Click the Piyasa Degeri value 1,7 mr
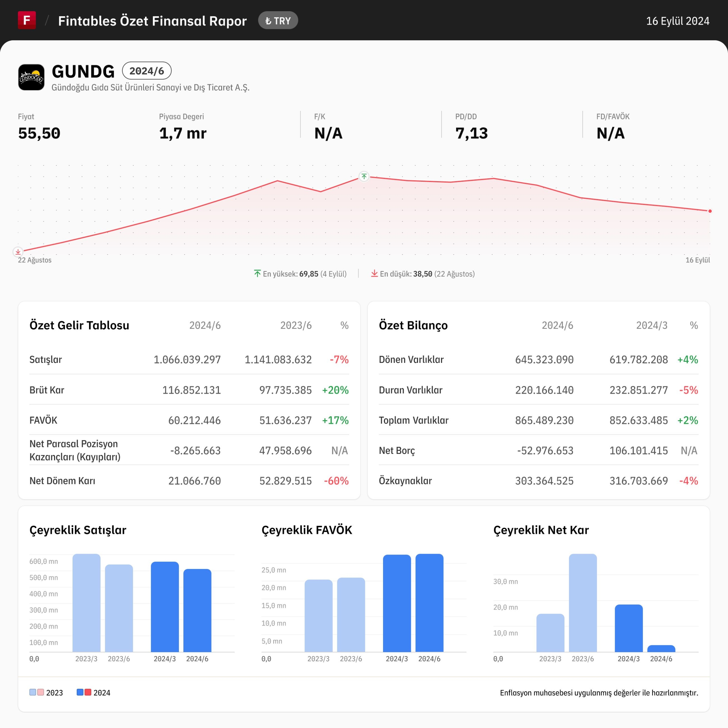Screen dimensions: 728x728 [183, 133]
